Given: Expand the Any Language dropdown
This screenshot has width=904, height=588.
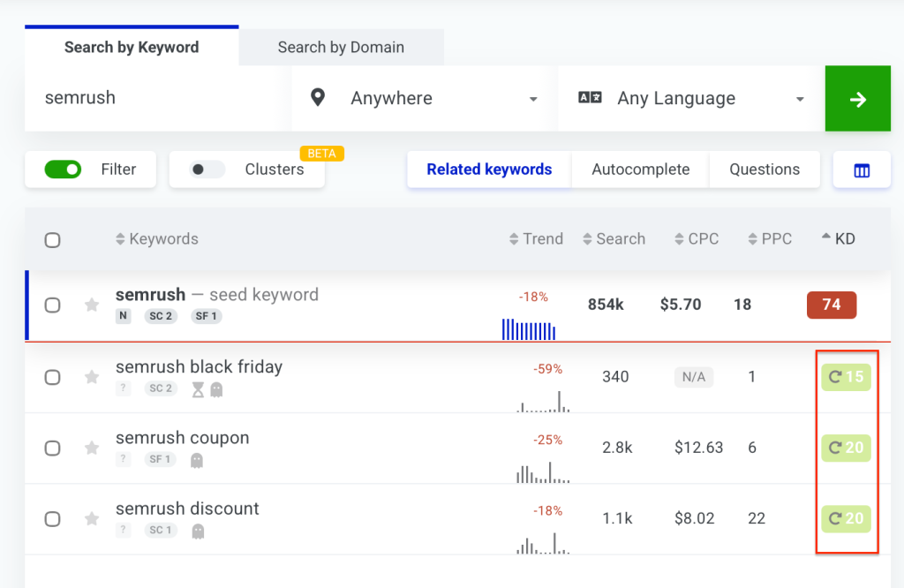Looking at the screenshot, I should pos(690,99).
